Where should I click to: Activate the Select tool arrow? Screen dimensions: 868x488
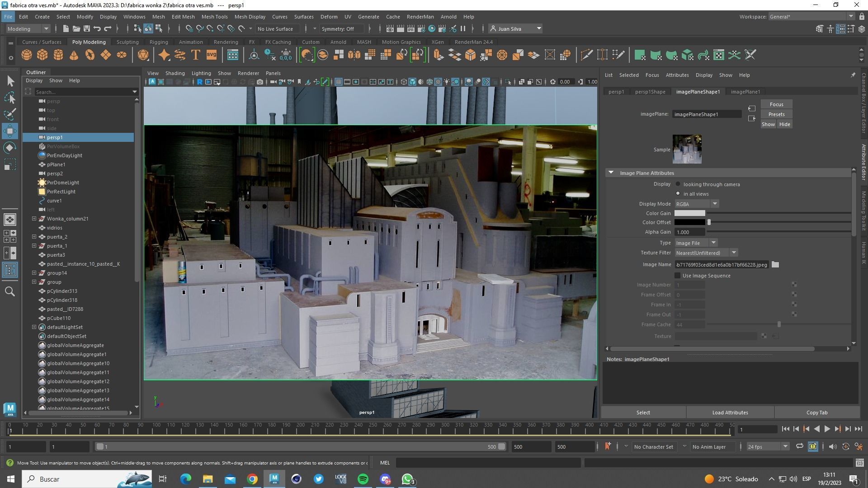pos(10,81)
